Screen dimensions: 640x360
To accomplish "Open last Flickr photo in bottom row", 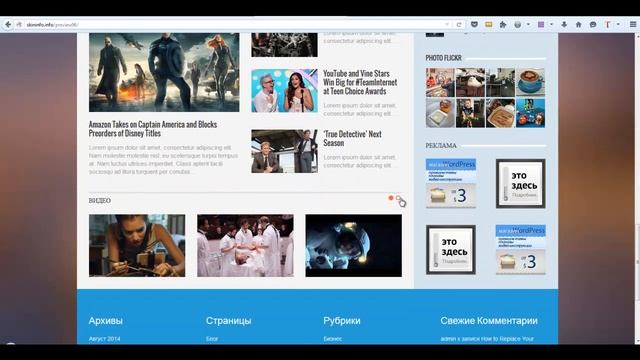I will click(x=531, y=113).
